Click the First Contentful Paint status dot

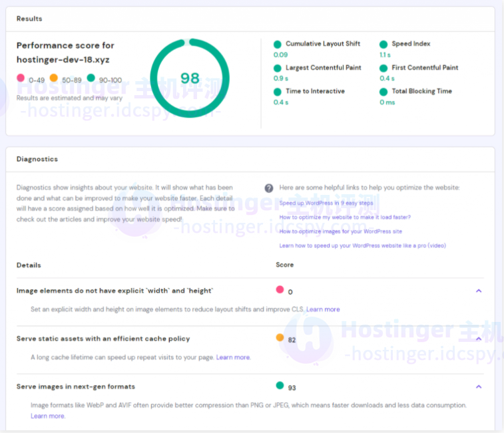click(383, 68)
